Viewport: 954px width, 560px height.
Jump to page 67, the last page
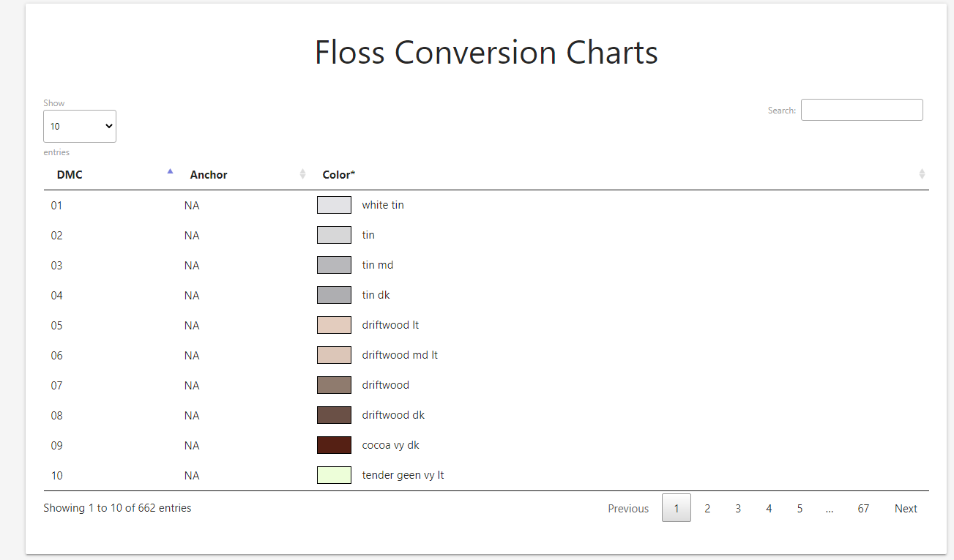pos(863,507)
